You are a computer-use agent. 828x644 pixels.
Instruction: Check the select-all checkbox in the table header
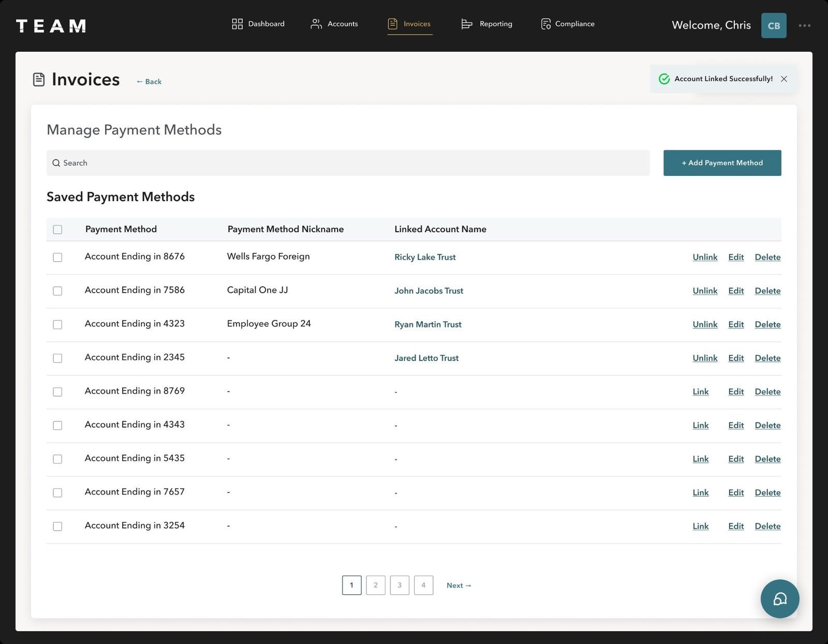(x=57, y=229)
